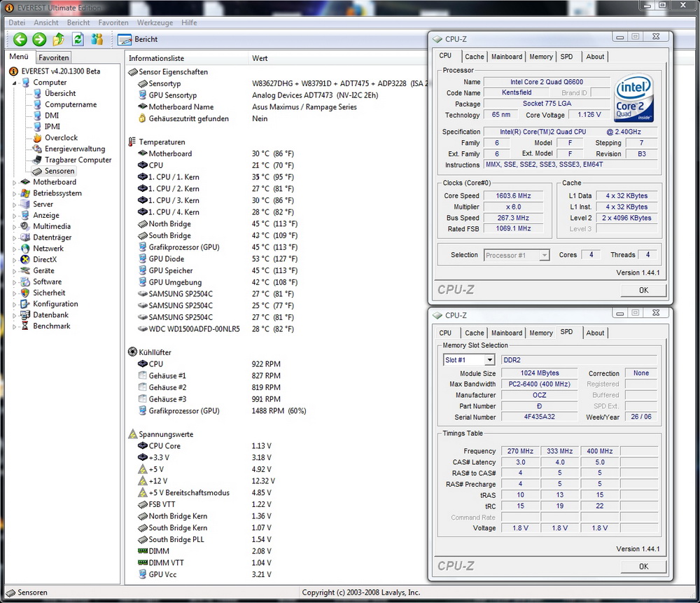This screenshot has width=700, height=603.
Task: Refresh the sensor values with toolbar icon
Action: 78,39
